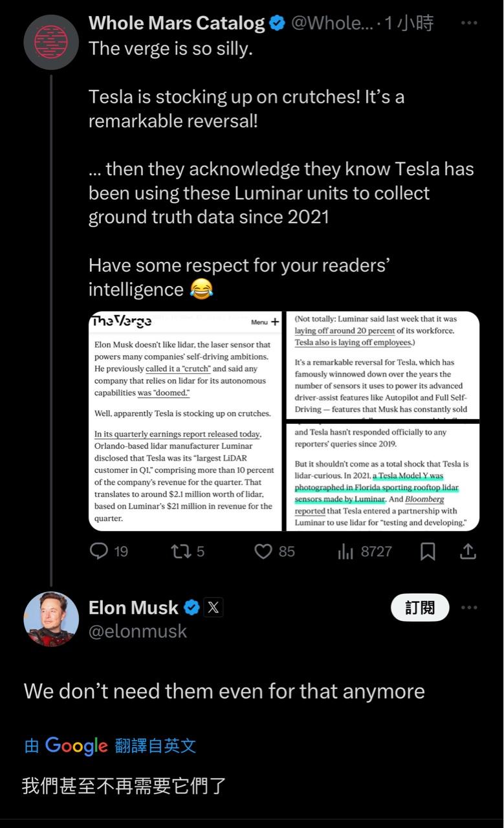
Task: Tap the blue verified badge beside Elon Musk
Action: click(x=192, y=607)
